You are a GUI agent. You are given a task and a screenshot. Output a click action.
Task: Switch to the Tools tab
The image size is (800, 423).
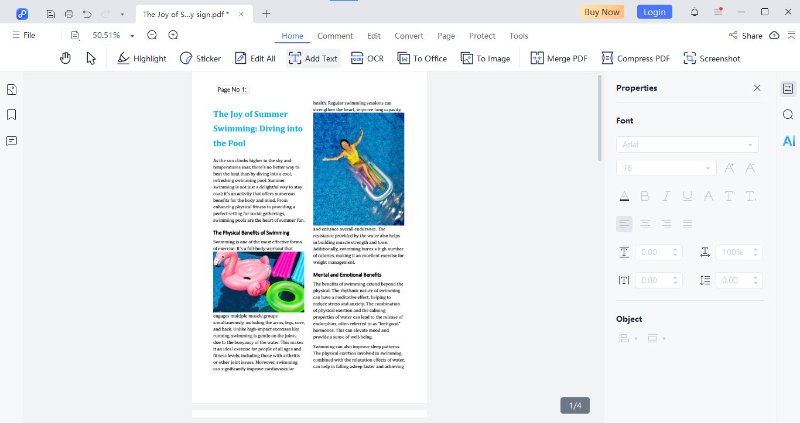pyautogui.click(x=518, y=36)
